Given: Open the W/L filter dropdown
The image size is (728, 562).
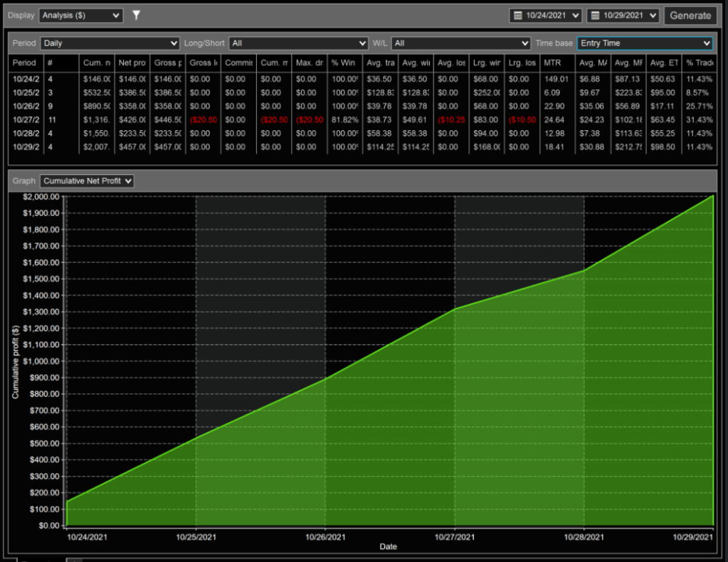Looking at the screenshot, I should 460,43.
